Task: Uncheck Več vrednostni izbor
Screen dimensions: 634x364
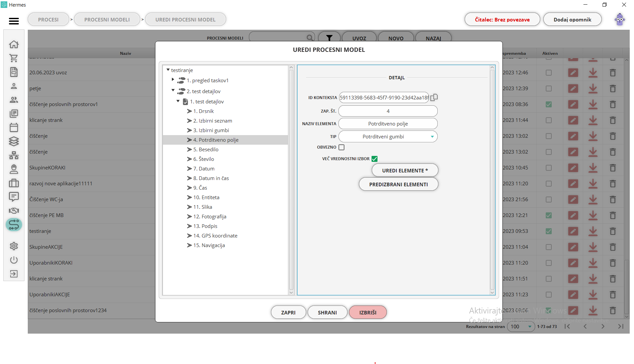Action: (375, 159)
